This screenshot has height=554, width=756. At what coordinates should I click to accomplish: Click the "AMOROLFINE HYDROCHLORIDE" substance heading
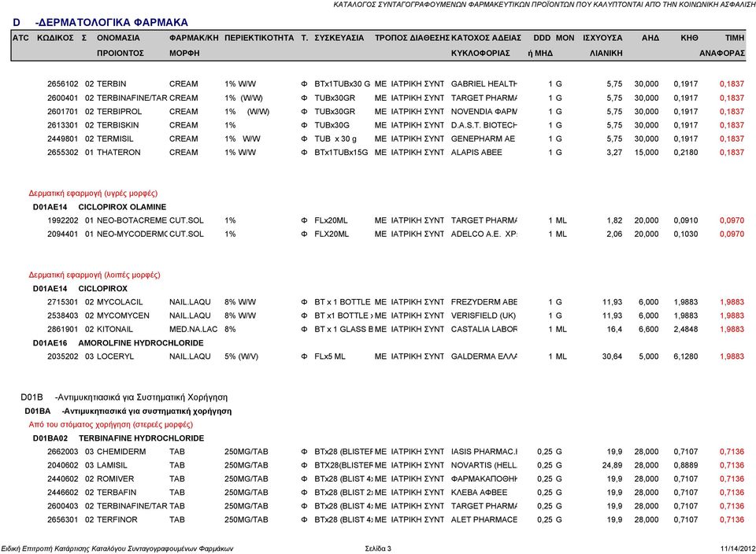click(x=141, y=343)
